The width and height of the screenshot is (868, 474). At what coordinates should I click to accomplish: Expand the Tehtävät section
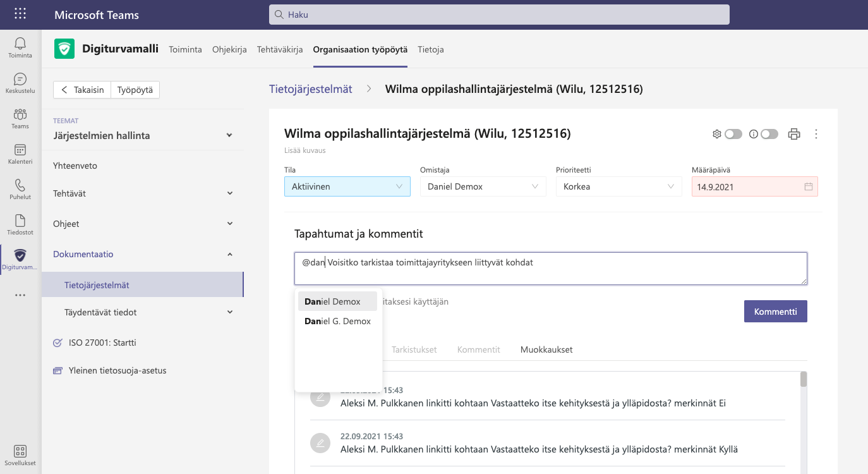coord(143,193)
